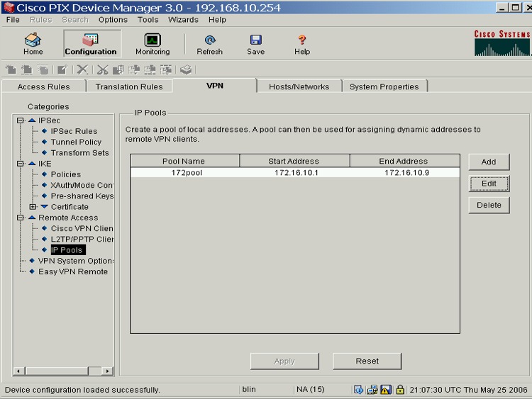
Task: Select IPSec Rules in tree
Action: pyautogui.click(x=74, y=131)
